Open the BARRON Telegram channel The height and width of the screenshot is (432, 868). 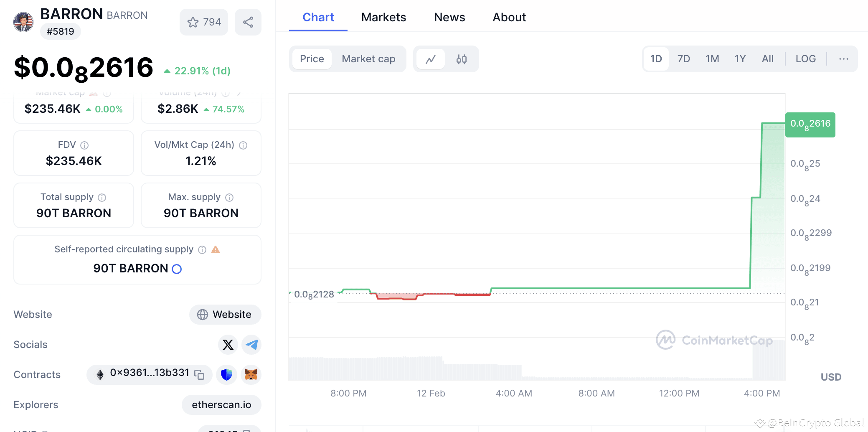pos(251,345)
